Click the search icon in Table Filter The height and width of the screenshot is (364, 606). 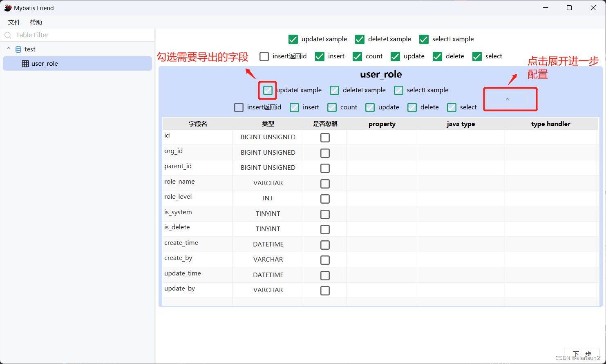[x=8, y=35]
